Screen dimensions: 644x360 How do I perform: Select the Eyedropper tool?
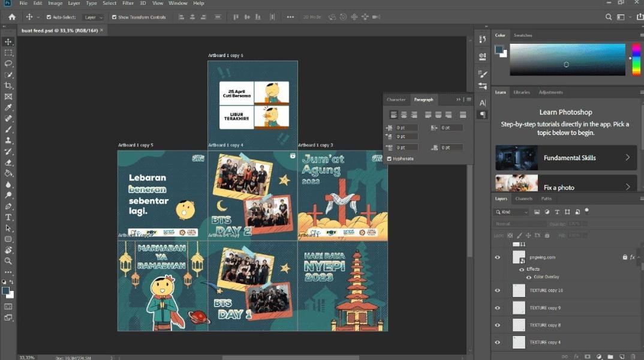tap(8, 107)
